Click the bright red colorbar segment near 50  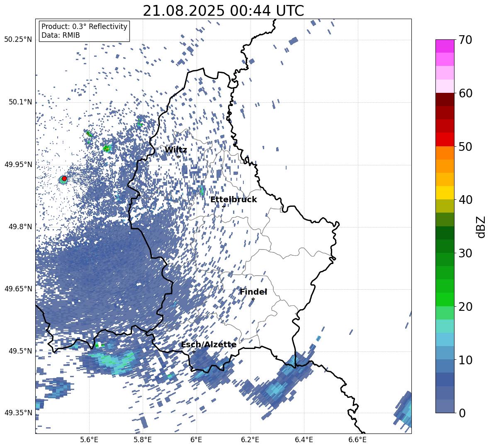445,140
